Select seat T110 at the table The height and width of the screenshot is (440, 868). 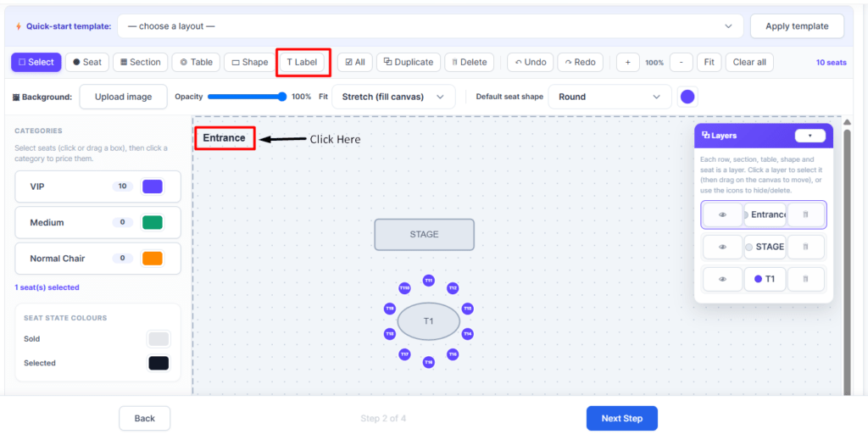coord(404,287)
